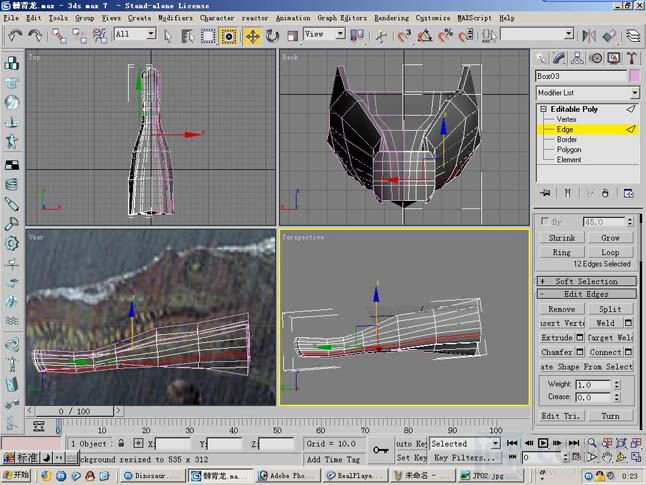Screen dimensions: 646x485
Task: Open the Create command panel tab
Action: pyautogui.click(x=541, y=59)
